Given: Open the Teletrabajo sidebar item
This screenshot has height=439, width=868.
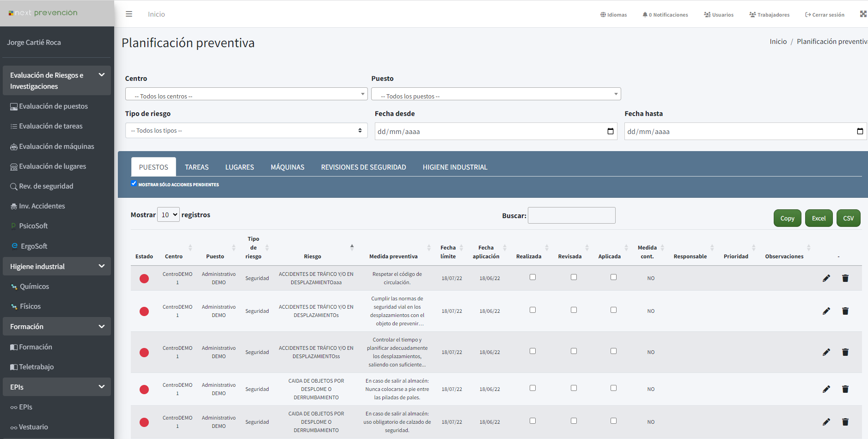Looking at the screenshot, I should tap(32, 367).
